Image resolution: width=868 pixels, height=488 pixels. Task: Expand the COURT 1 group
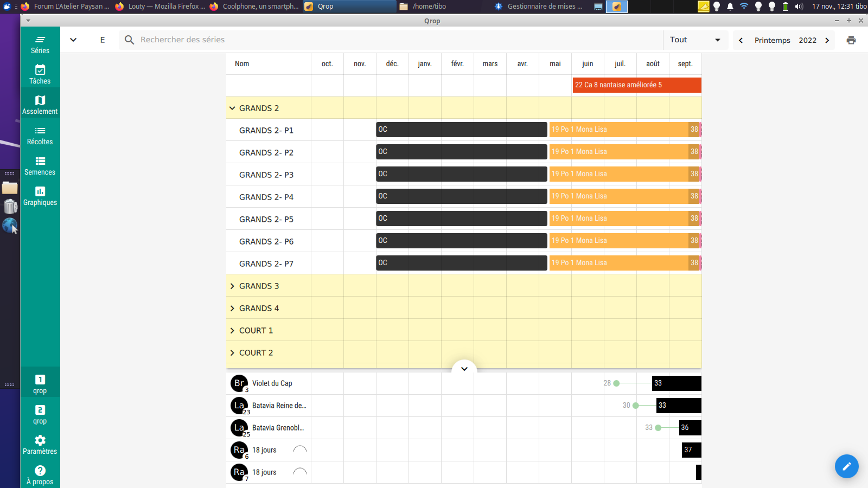pyautogui.click(x=232, y=331)
